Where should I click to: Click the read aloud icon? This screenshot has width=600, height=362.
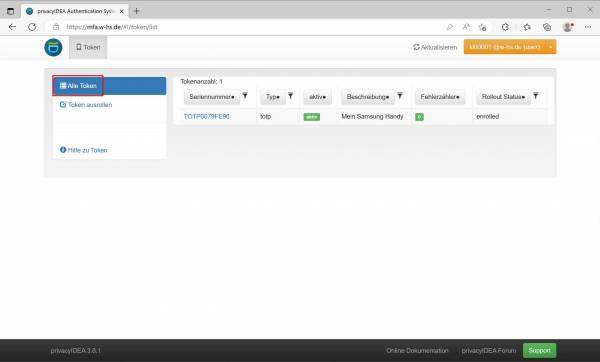pos(466,27)
